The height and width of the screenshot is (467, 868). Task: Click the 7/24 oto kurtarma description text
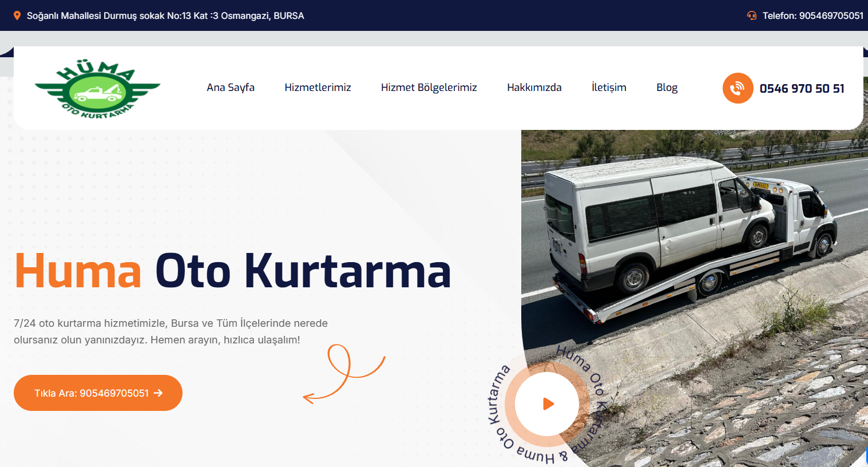(171, 331)
